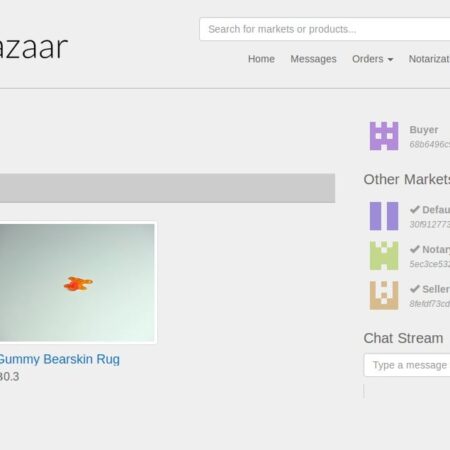Focus the search for markets or products field

click(325, 29)
